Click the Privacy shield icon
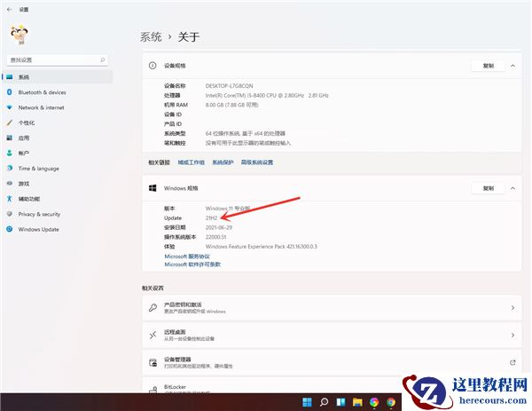The height and width of the screenshot is (411, 532). click(10, 214)
